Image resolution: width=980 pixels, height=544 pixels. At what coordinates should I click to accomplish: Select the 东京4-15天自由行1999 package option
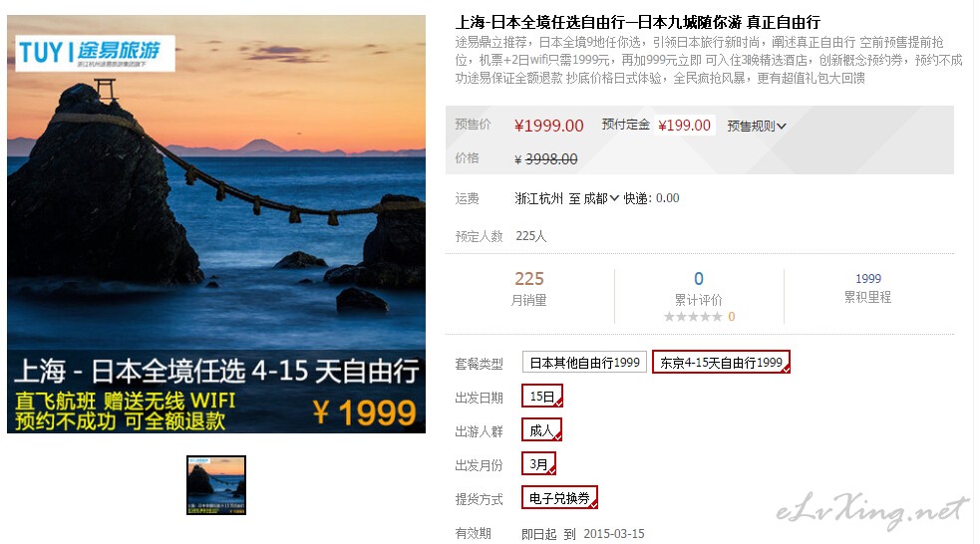(721, 363)
